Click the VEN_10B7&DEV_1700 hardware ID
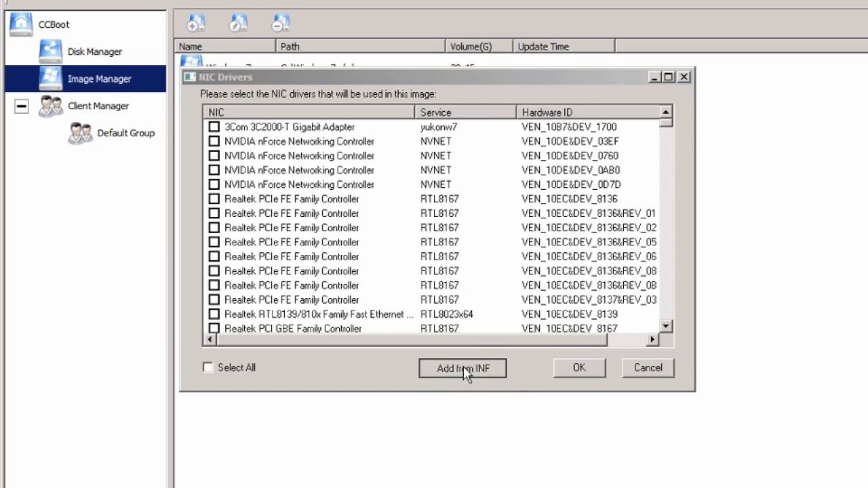Viewport: 868px width, 488px height. (x=569, y=127)
